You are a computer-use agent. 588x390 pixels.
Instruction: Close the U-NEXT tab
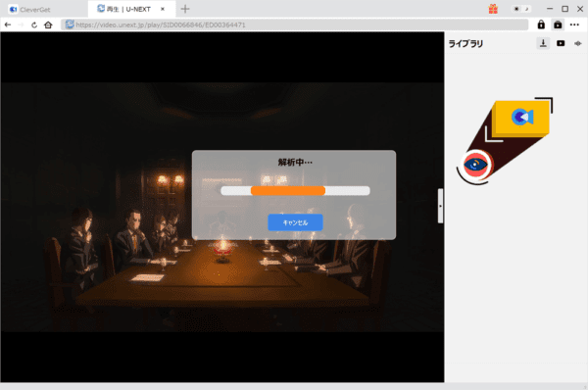pyautogui.click(x=163, y=9)
